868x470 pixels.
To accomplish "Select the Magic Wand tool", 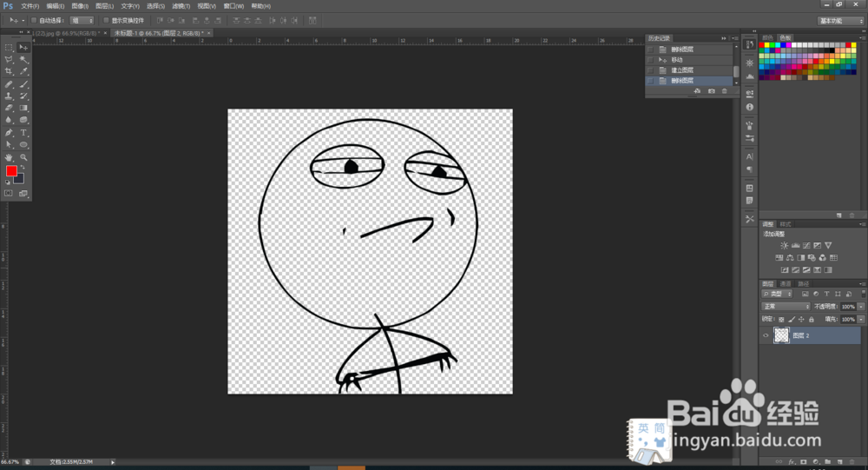I will [23, 59].
